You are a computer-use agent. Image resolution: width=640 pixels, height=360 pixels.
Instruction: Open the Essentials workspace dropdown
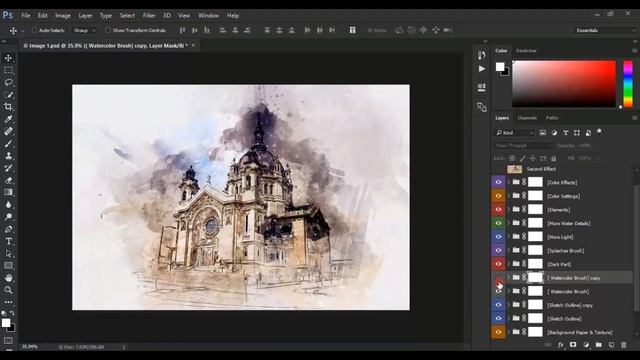click(x=606, y=30)
